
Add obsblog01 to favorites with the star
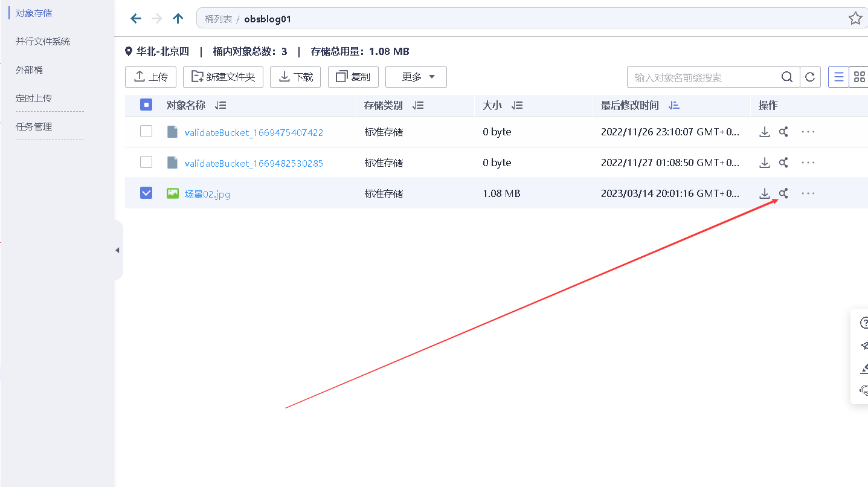855,18
